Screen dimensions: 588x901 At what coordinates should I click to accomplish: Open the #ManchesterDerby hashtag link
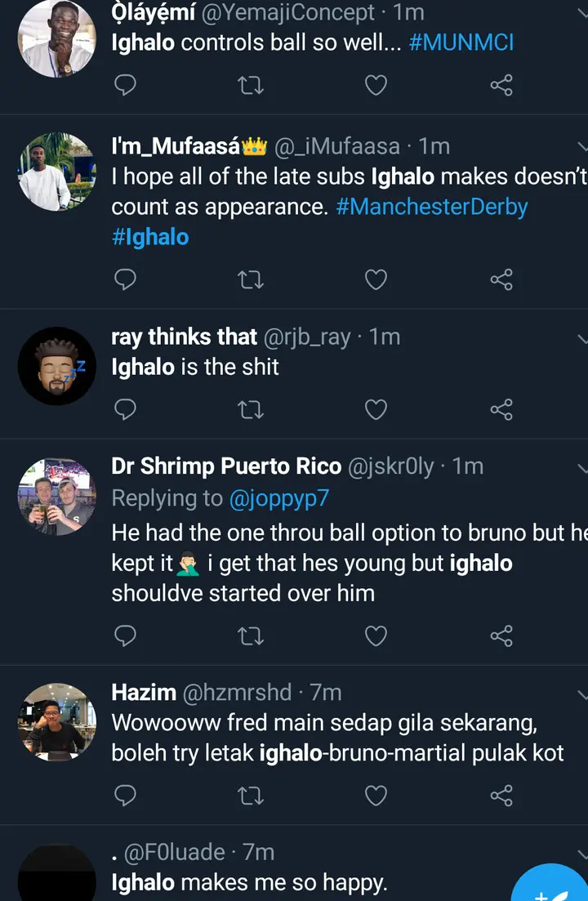pos(432,207)
